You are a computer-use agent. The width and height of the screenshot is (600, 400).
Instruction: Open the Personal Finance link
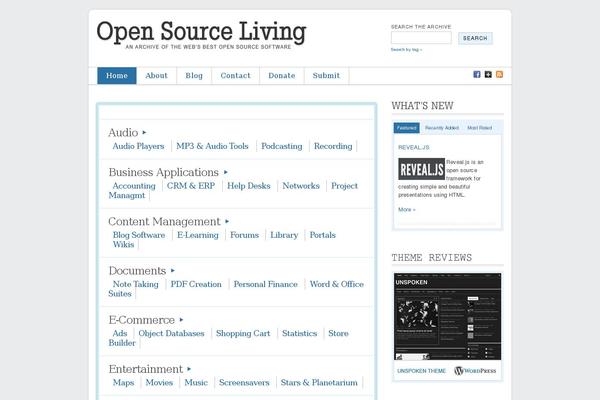[x=266, y=284]
